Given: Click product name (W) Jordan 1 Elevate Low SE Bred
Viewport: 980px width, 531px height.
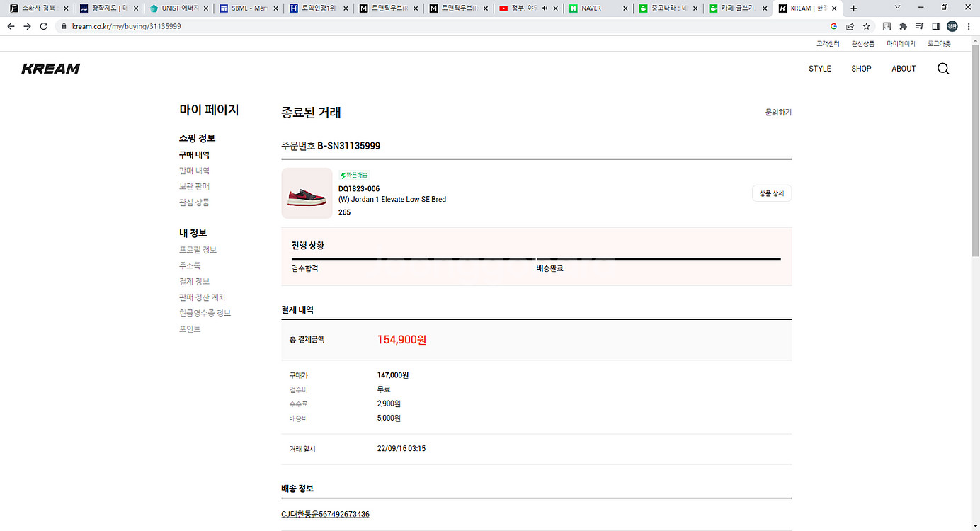Looking at the screenshot, I should point(392,200).
